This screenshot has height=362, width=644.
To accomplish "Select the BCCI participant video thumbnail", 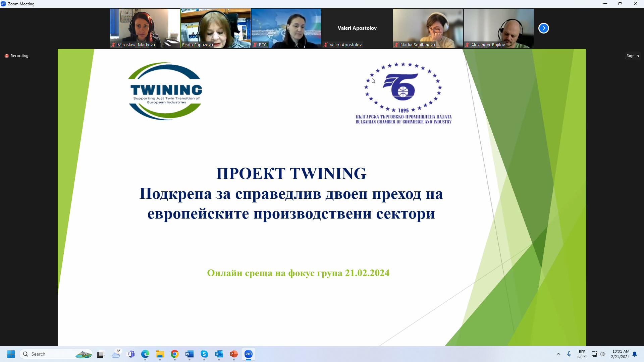I will pos(286,28).
